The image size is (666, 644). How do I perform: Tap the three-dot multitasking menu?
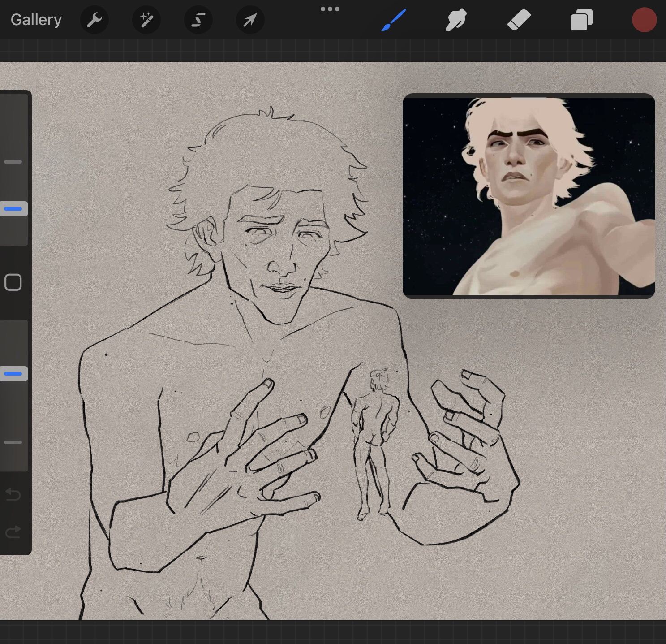[330, 9]
